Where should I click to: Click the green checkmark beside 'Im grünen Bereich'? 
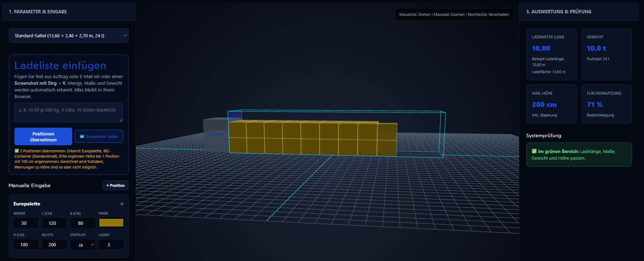(x=534, y=151)
